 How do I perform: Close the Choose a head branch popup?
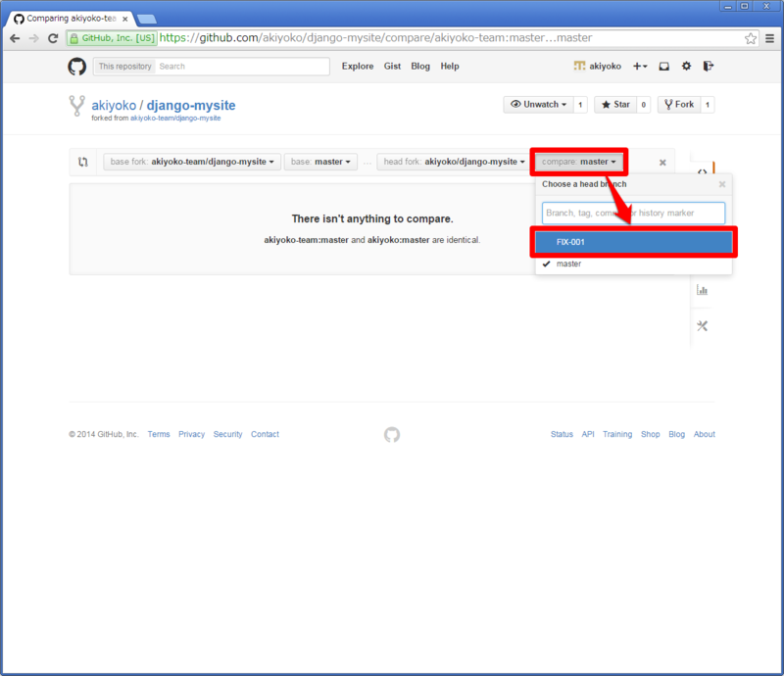point(722,184)
